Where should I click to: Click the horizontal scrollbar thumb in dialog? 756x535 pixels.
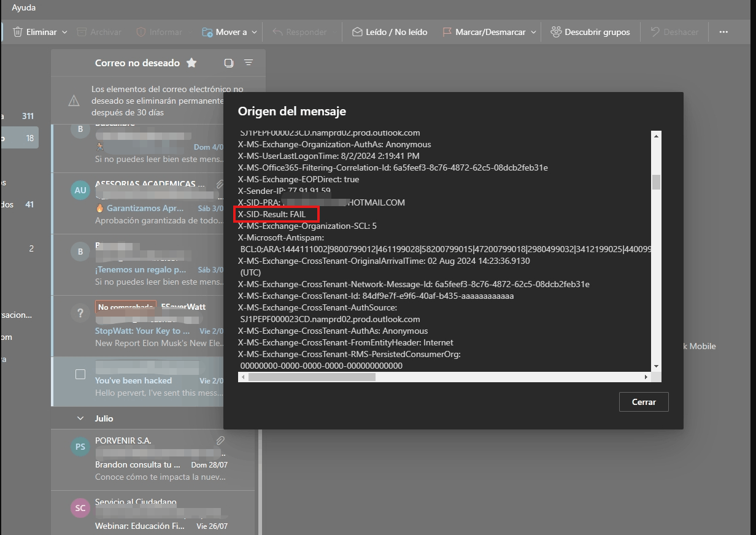[x=312, y=377]
